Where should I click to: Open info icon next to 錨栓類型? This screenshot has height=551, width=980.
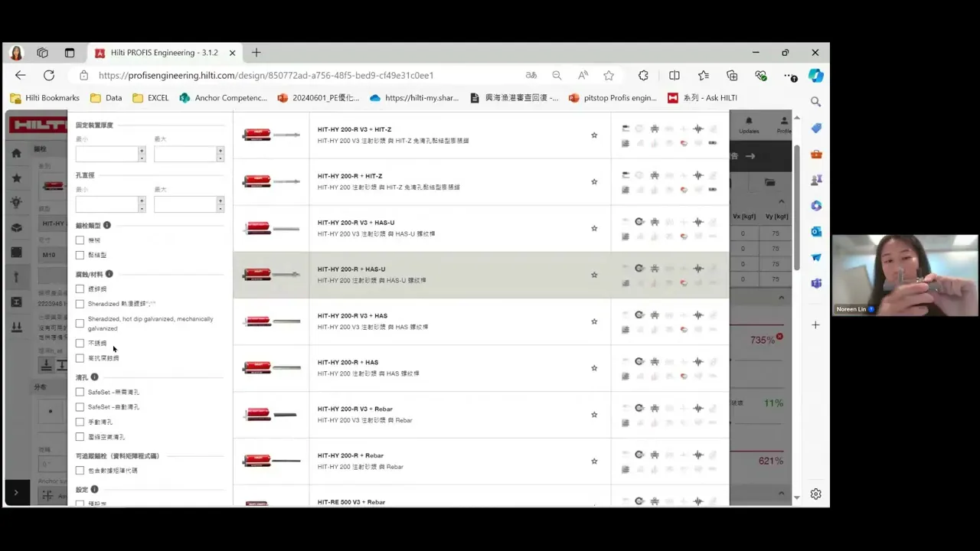click(107, 225)
